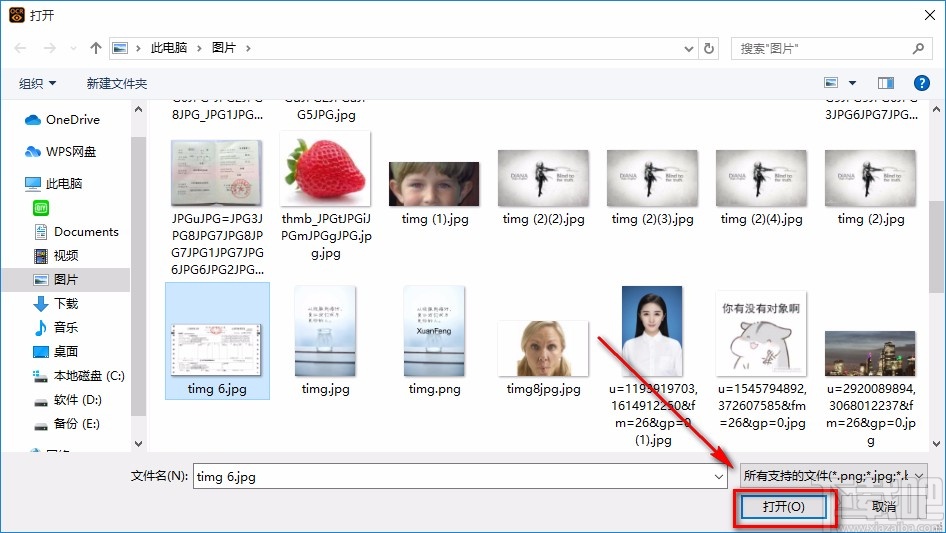This screenshot has width=946, height=533.
Task: Close the 打开 dialog window
Action: pos(930,14)
